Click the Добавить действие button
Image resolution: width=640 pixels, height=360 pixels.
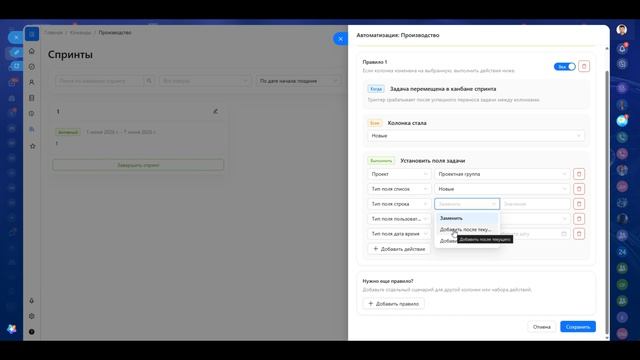pyautogui.click(x=399, y=249)
